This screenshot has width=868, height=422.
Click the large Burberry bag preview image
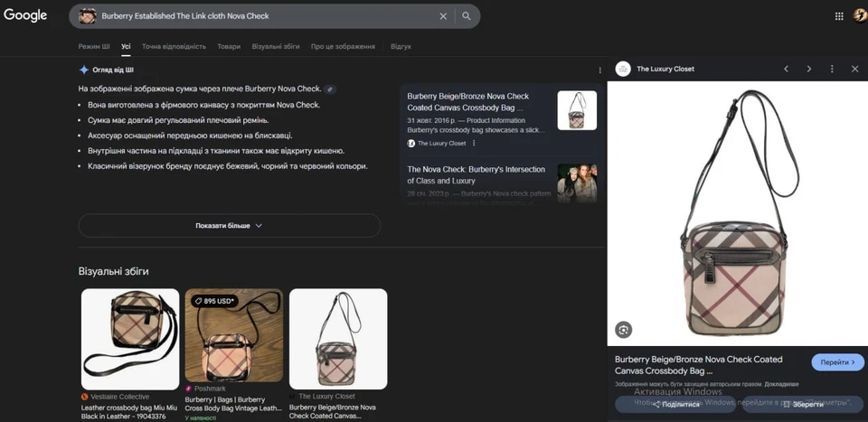pos(738,213)
